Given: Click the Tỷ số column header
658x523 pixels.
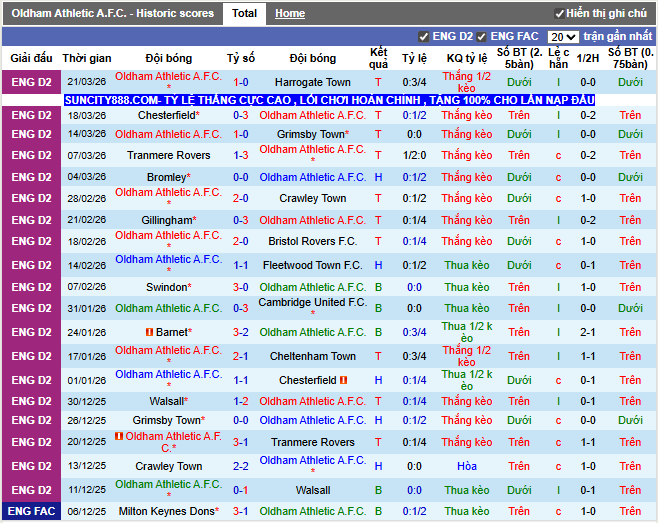Looking at the screenshot, I should click(241, 58).
